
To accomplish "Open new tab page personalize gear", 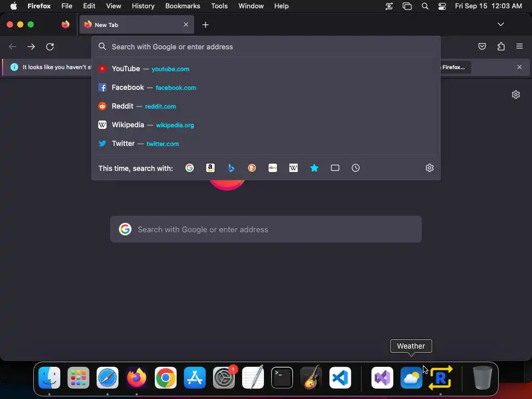I will point(516,95).
